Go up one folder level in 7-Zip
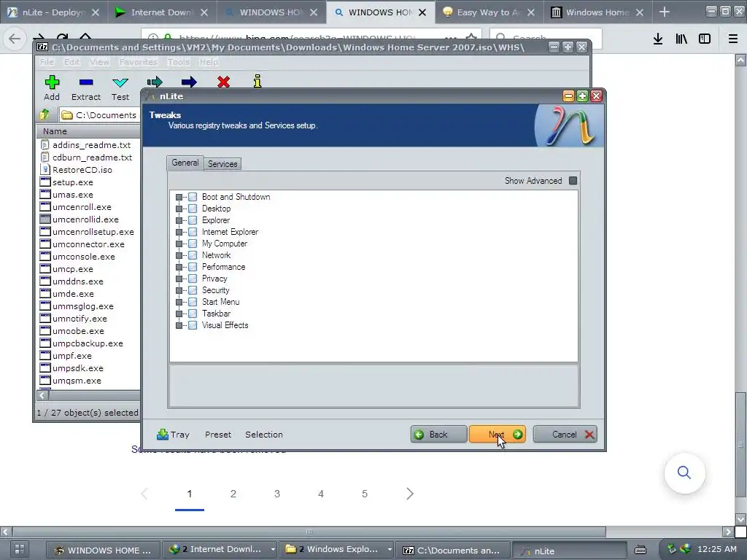Viewport: 747px width, 560px height. (44, 114)
